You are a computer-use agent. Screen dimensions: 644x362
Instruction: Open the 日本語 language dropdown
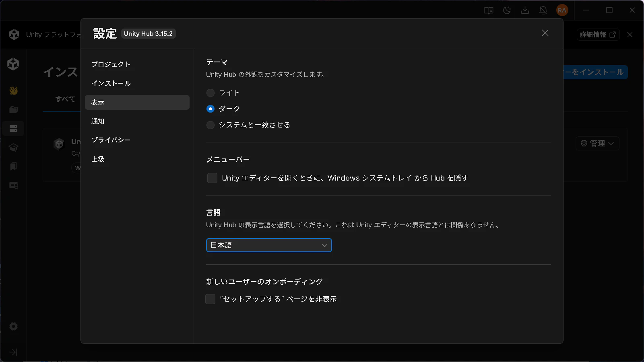[x=269, y=245]
